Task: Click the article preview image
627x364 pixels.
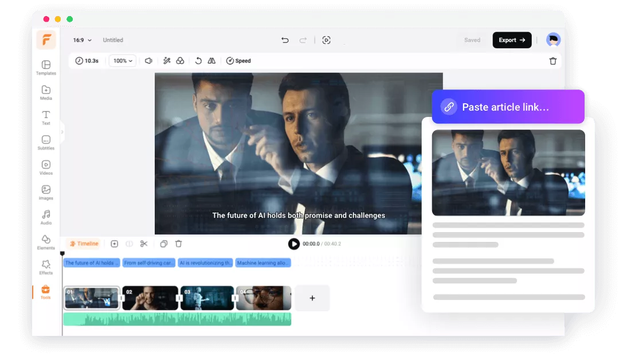Action: pyautogui.click(x=508, y=173)
